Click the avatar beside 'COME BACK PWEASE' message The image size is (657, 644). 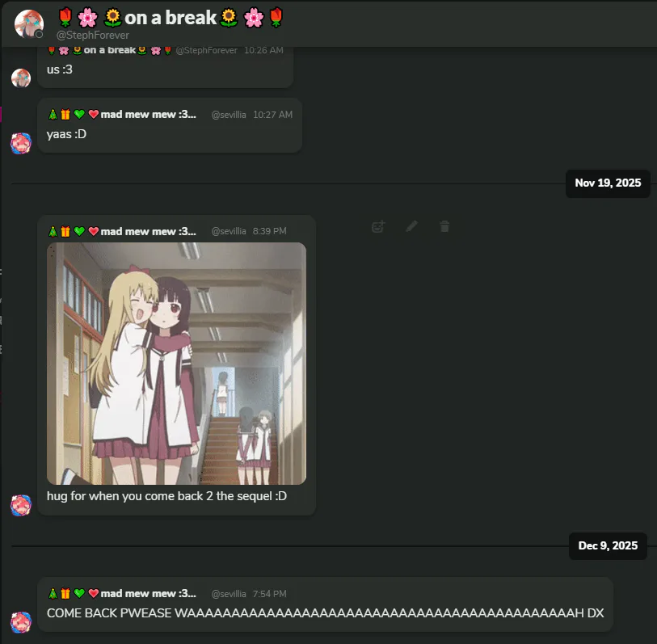point(21,622)
